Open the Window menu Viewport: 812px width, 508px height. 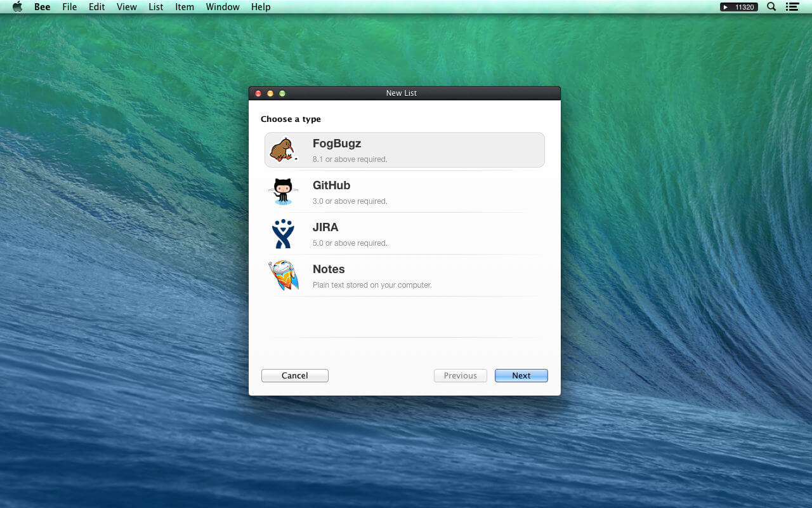223,6
